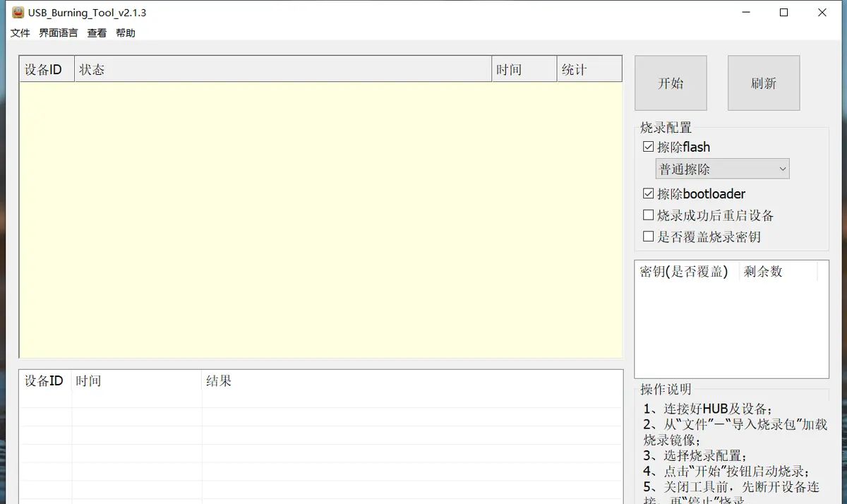Minimize the USB_Burning_Tool window
The width and height of the screenshot is (847, 504).
click(x=745, y=13)
